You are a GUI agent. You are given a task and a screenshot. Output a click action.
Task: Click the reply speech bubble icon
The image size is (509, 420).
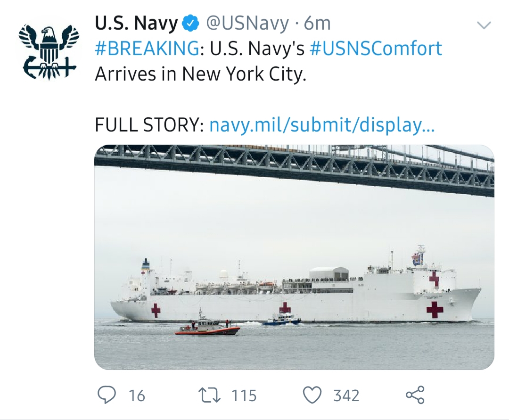click(x=107, y=395)
